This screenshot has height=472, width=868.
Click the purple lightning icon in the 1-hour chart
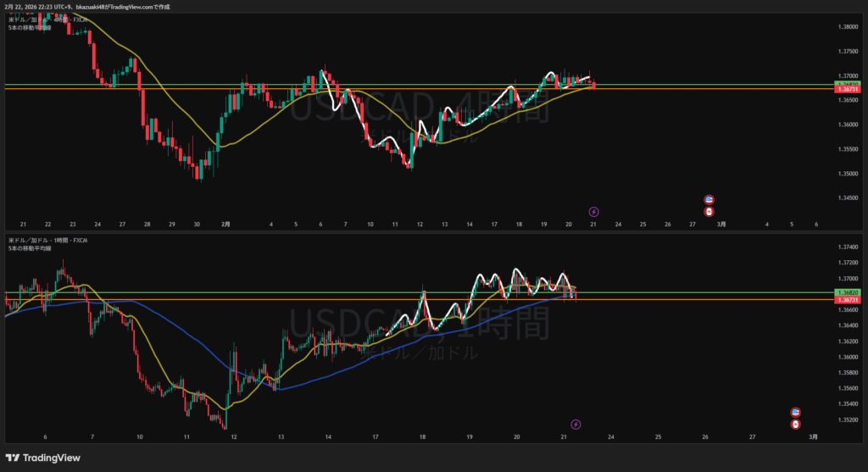(x=576, y=424)
